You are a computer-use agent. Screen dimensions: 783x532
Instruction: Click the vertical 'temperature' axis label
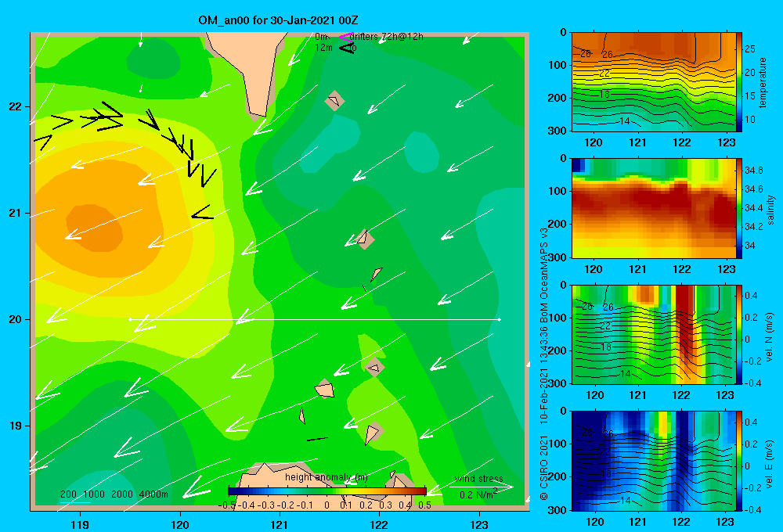pyautogui.click(x=763, y=83)
